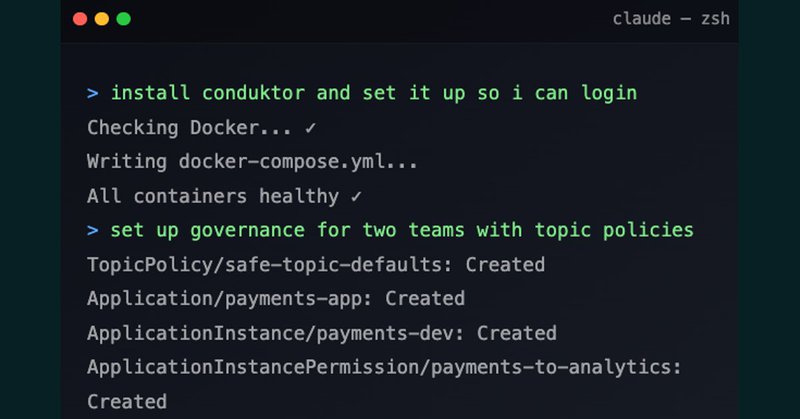Click the checkmark after "Checking Docker..."
This screenshot has width=800, height=419.
310,127
